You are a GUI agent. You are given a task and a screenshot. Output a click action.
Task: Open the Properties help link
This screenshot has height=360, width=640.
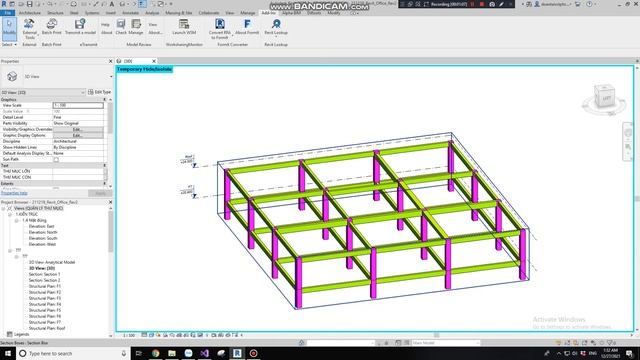(x=14, y=193)
